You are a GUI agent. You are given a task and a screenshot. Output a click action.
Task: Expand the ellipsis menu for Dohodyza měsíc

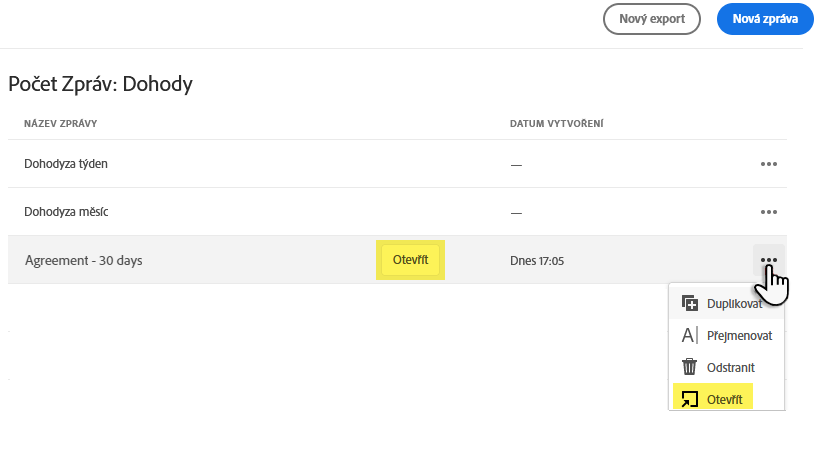[x=769, y=212]
